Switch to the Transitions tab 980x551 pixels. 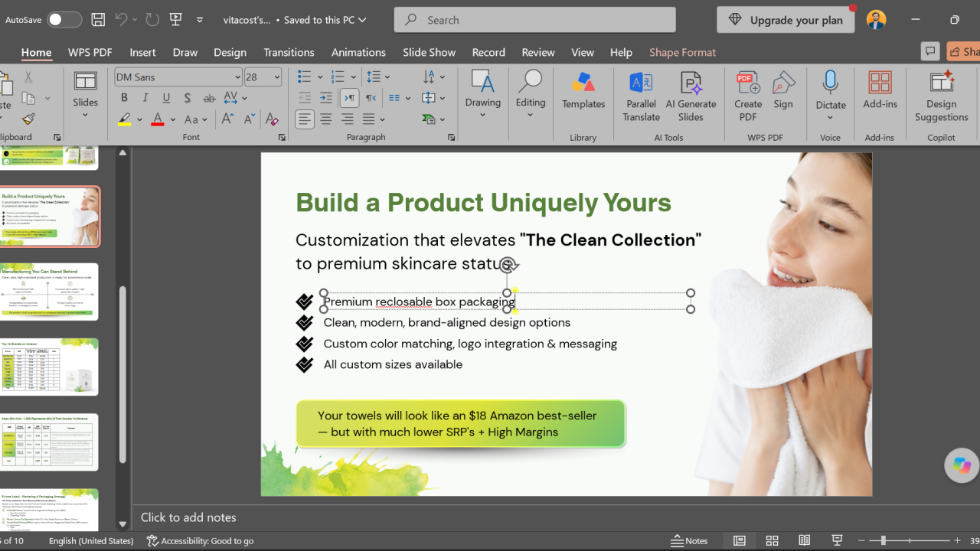(289, 52)
